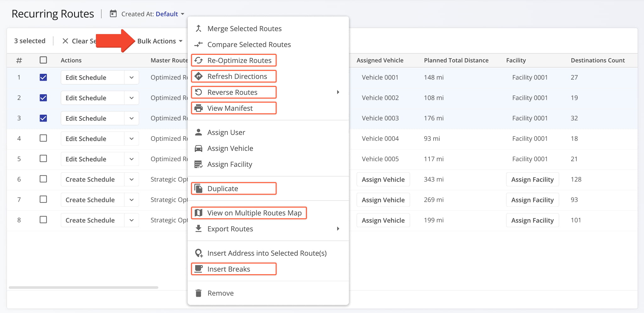Choose Merge Selected Routes from the menu

pyautogui.click(x=244, y=28)
